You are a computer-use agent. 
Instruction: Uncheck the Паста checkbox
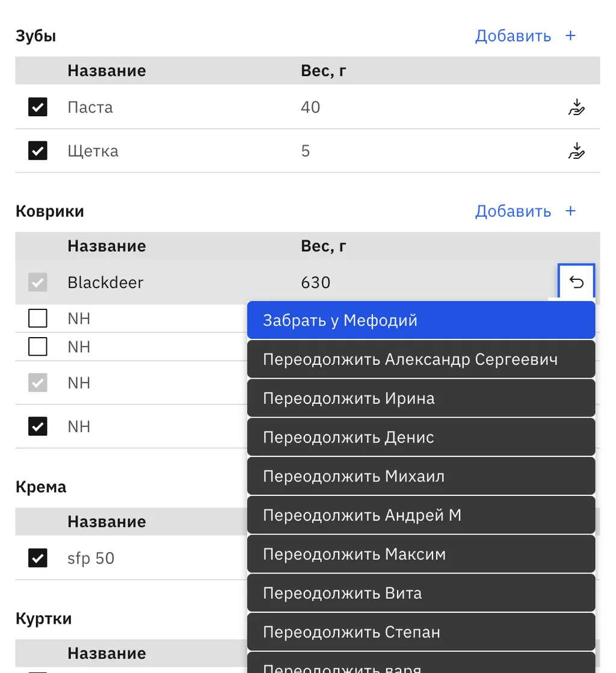coord(38,107)
